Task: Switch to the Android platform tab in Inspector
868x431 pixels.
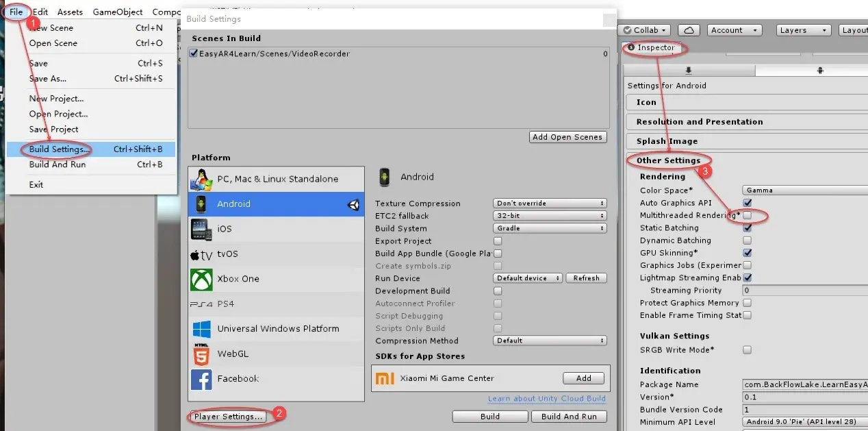Action: point(819,70)
